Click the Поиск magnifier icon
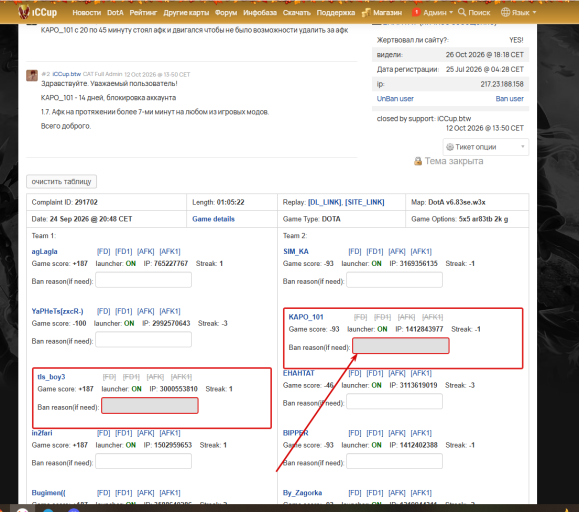 coord(462,12)
